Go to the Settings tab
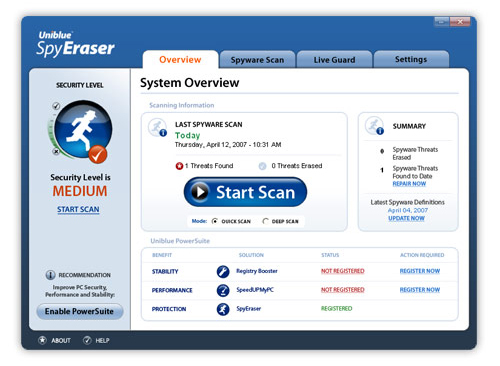 tap(411, 59)
